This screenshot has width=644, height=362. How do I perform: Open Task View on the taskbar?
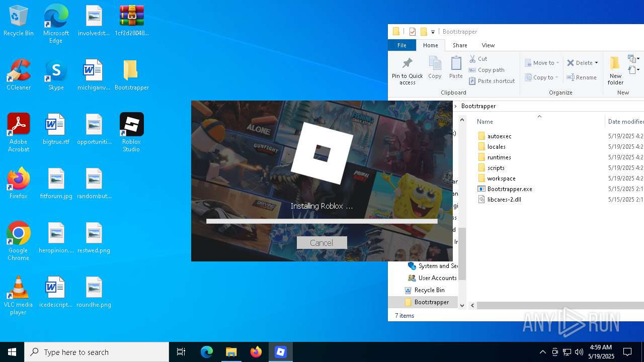(181, 352)
